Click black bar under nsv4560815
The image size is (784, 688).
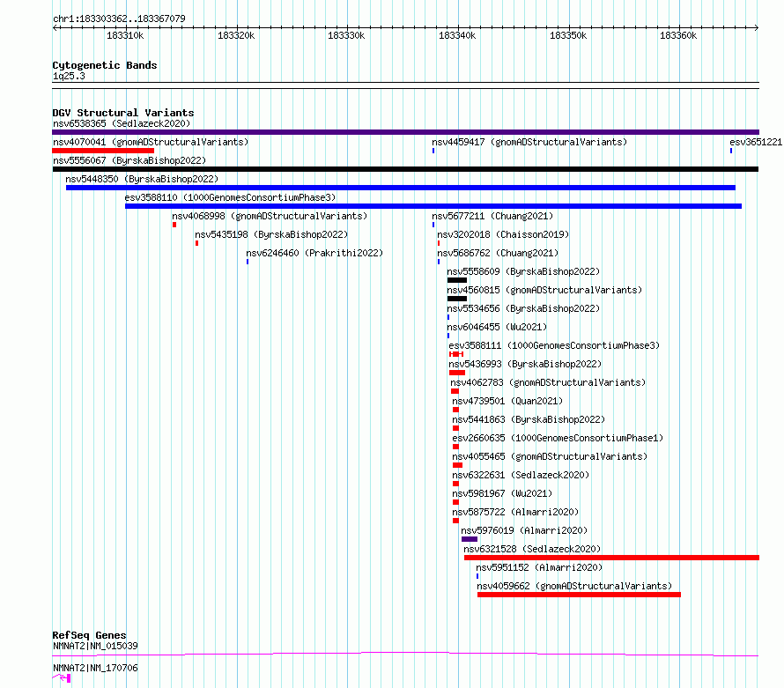pyautogui.click(x=457, y=299)
